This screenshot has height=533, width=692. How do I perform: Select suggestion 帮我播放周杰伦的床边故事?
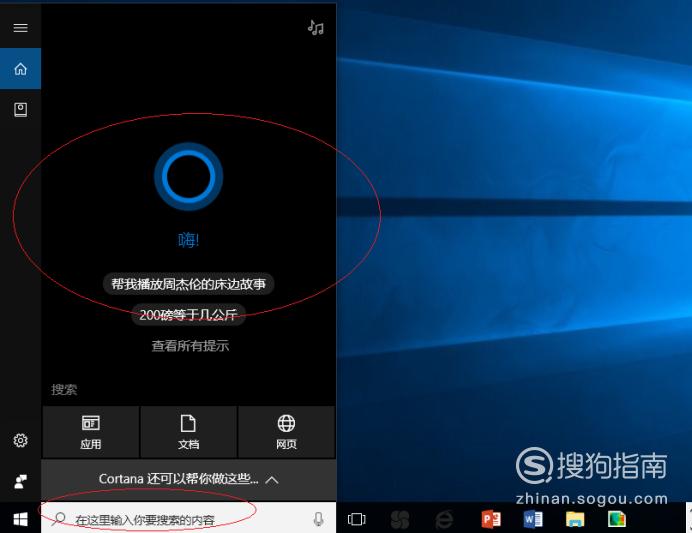(188, 284)
